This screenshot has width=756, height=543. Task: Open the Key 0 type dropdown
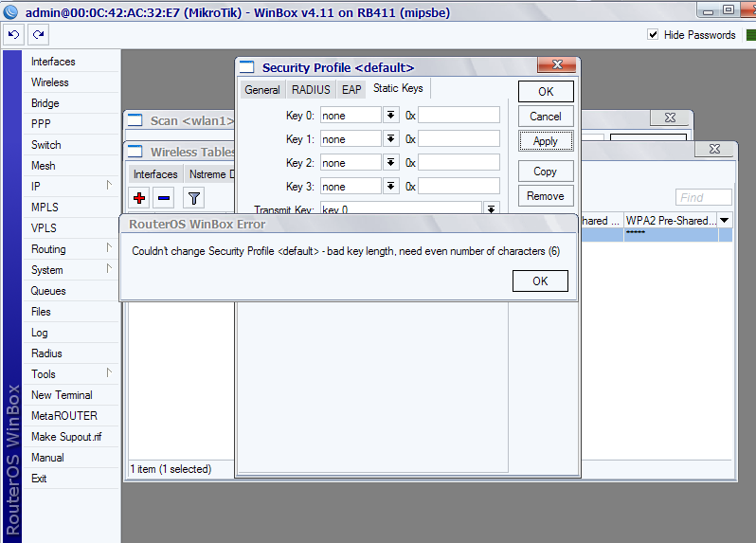pyautogui.click(x=390, y=115)
